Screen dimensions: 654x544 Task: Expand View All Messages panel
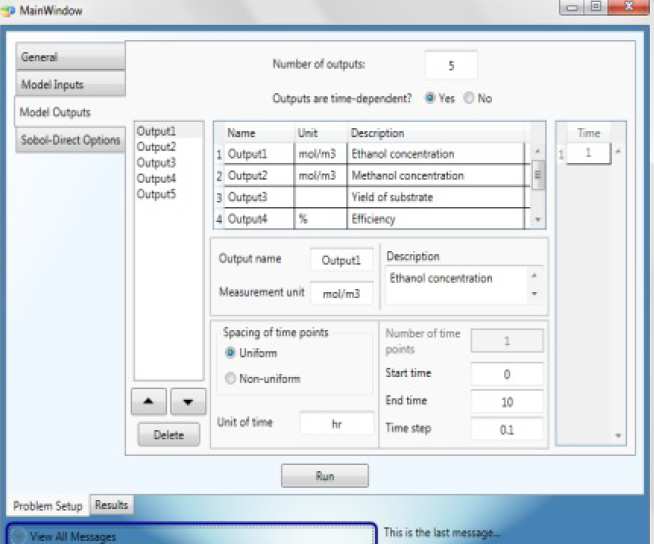(x=21, y=536)
